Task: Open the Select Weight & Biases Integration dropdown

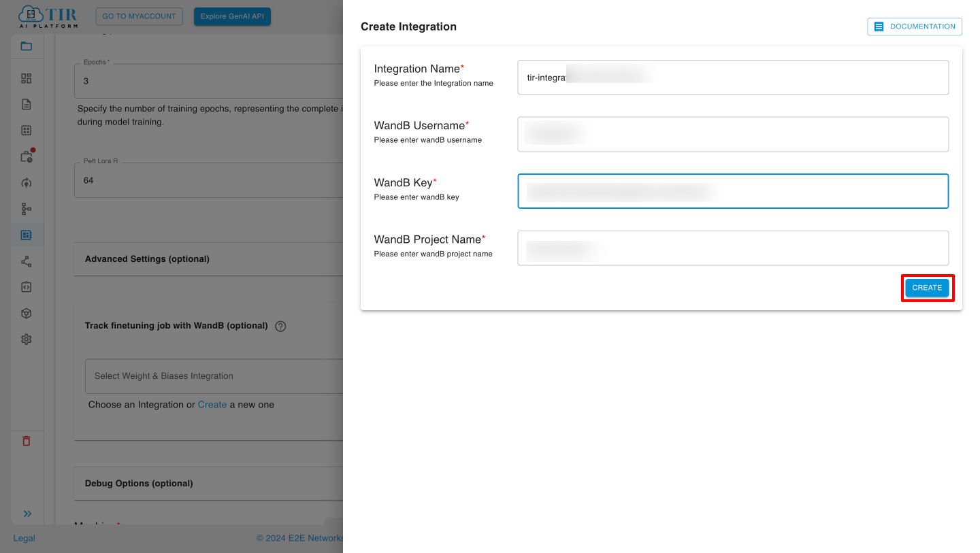Action: click(214, 376)
